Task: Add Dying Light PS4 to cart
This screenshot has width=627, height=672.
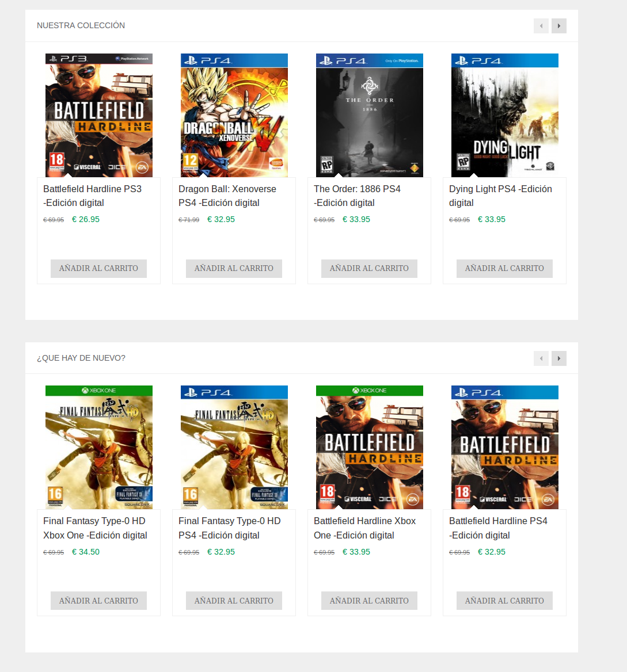Action: coord(504,268)
